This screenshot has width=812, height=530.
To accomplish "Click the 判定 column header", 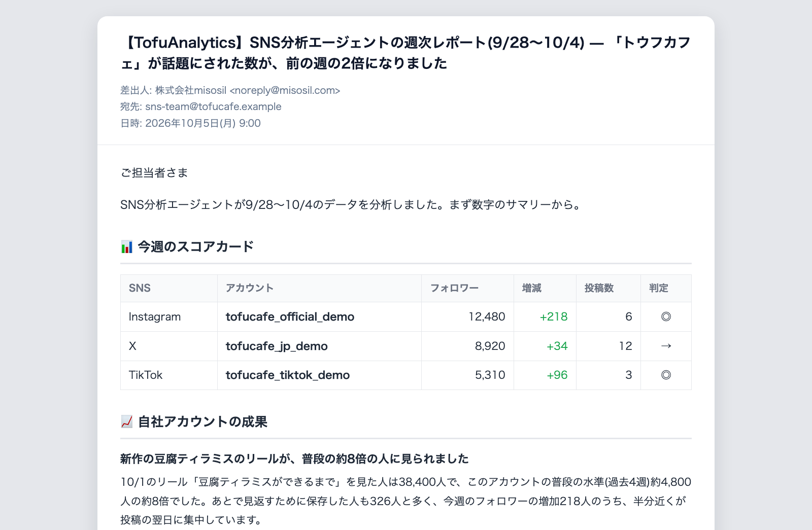I will click(x=659, y=288).
